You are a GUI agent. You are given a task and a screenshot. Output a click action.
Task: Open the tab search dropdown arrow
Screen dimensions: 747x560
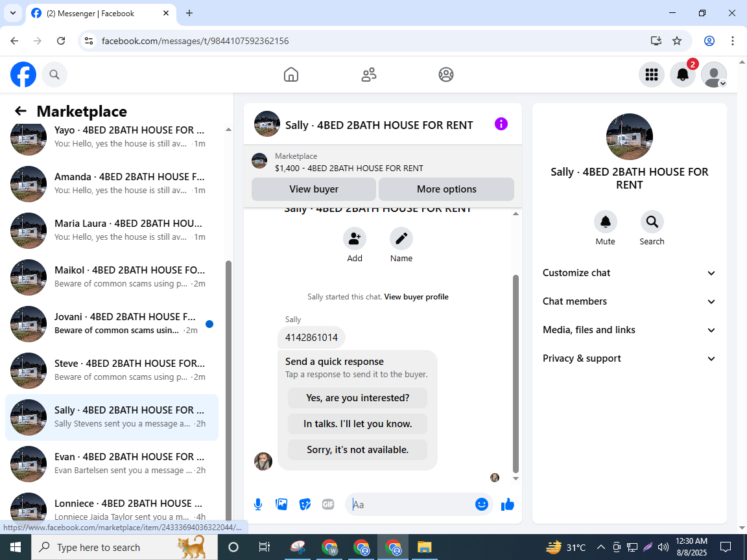point(13,14)
